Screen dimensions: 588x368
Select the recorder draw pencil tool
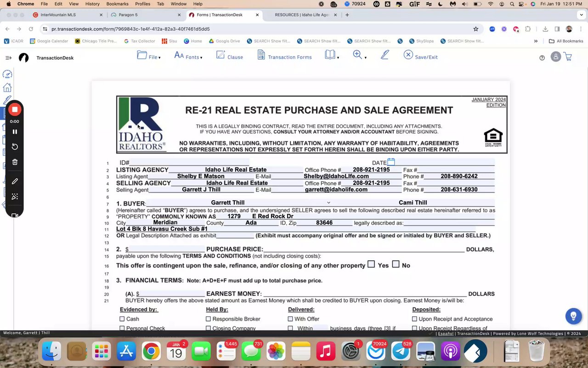tap(15, 181)
